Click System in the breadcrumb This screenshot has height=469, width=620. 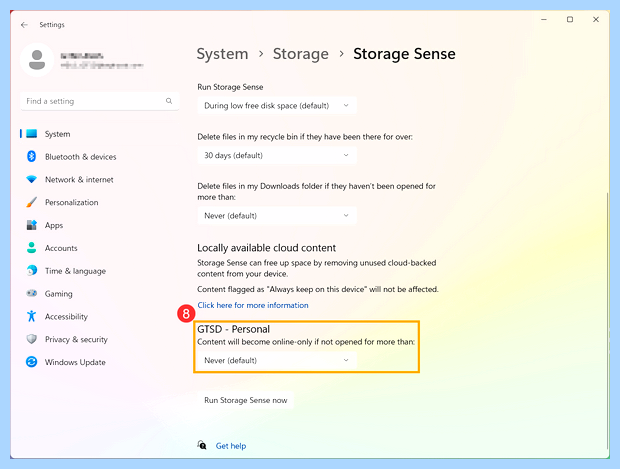222,54
